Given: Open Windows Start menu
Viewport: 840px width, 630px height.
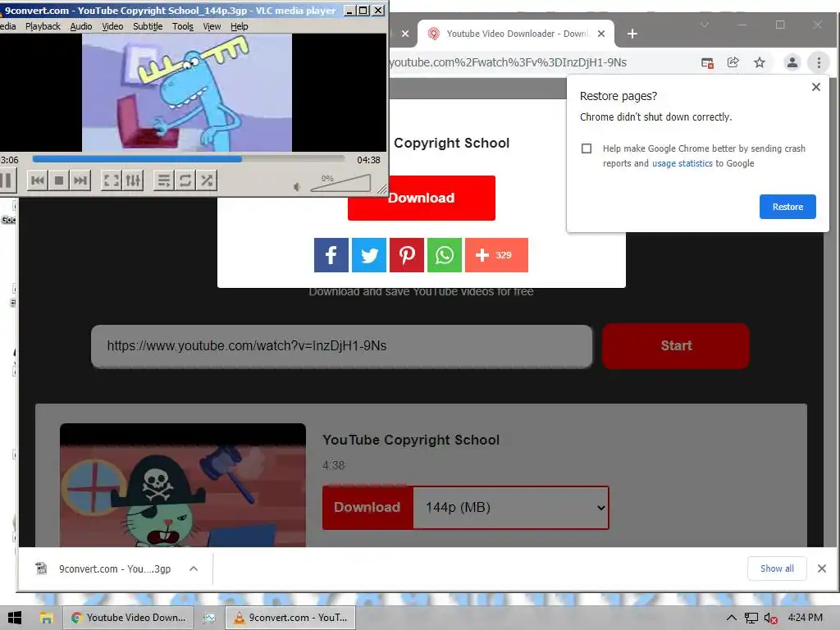Looking at the screenshot, I should point(15,618).
